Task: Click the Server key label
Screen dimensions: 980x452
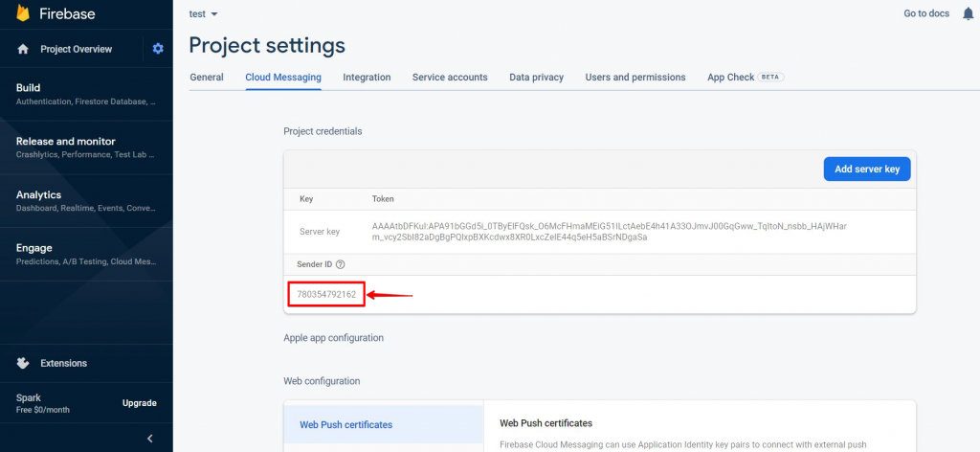Action: click(320, 232)
